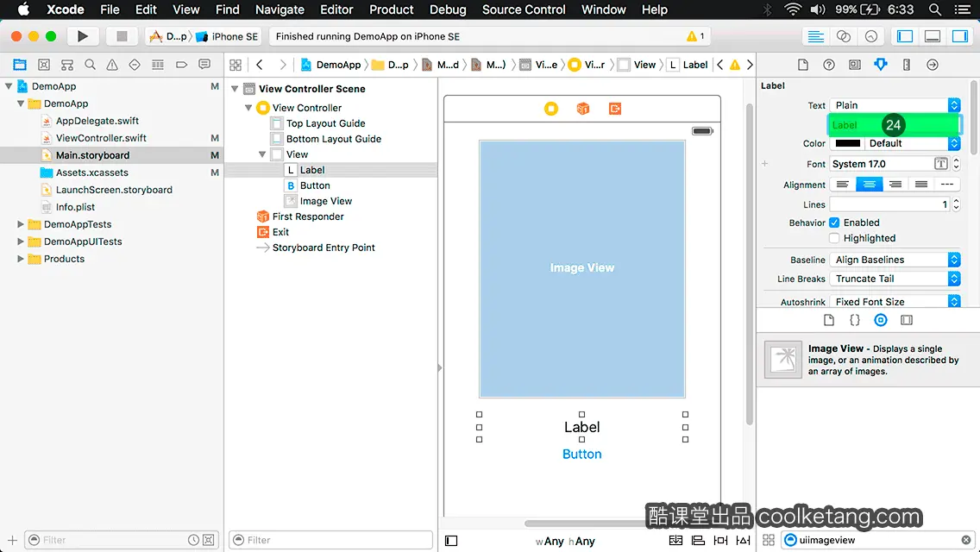Switch to the Standard editor
This screenshot has width=980, height=552.
[815, 36]
